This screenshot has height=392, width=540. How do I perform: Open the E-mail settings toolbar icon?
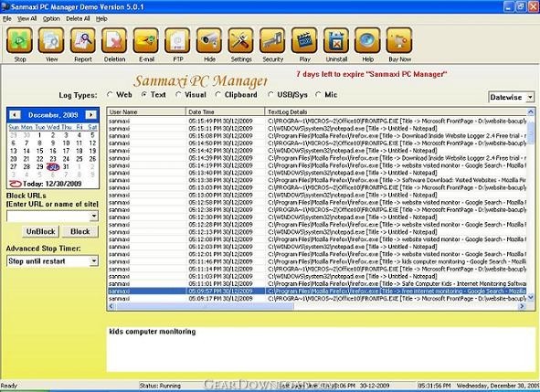click(146, 40)
